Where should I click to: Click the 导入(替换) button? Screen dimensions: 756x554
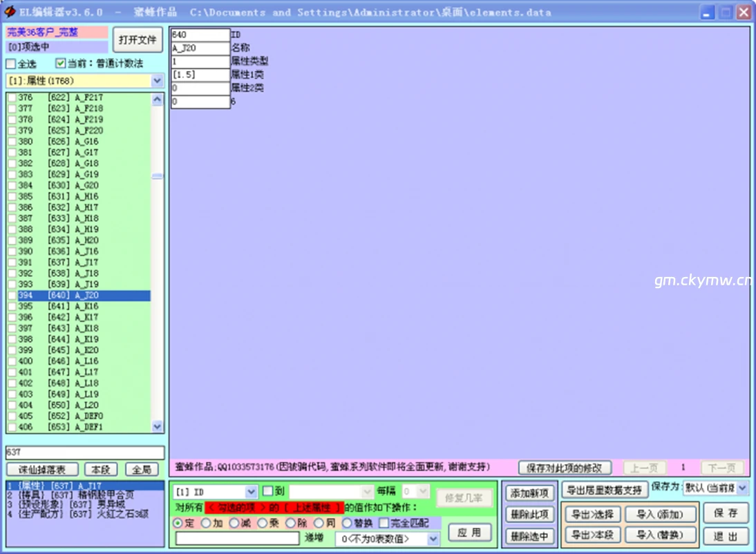pos(660,535)
